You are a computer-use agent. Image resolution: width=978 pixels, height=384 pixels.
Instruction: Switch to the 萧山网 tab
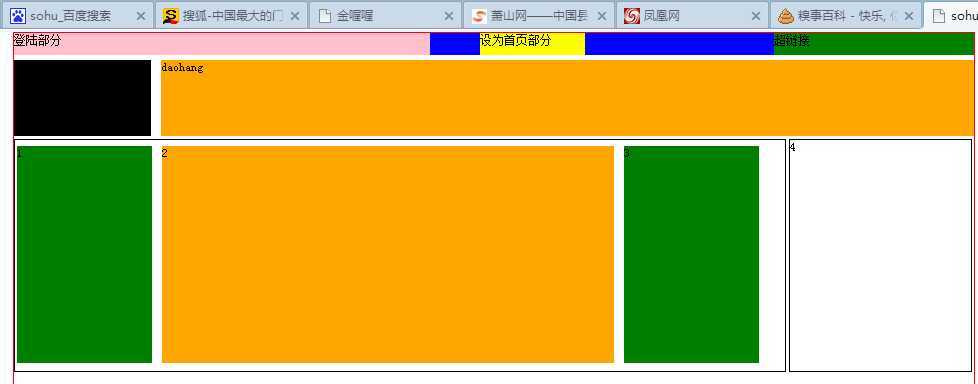click(539, 16)
